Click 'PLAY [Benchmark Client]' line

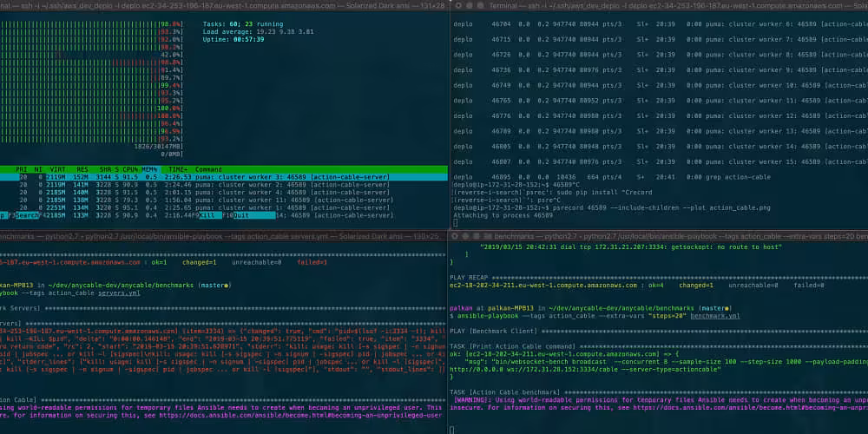coord(658,331)
